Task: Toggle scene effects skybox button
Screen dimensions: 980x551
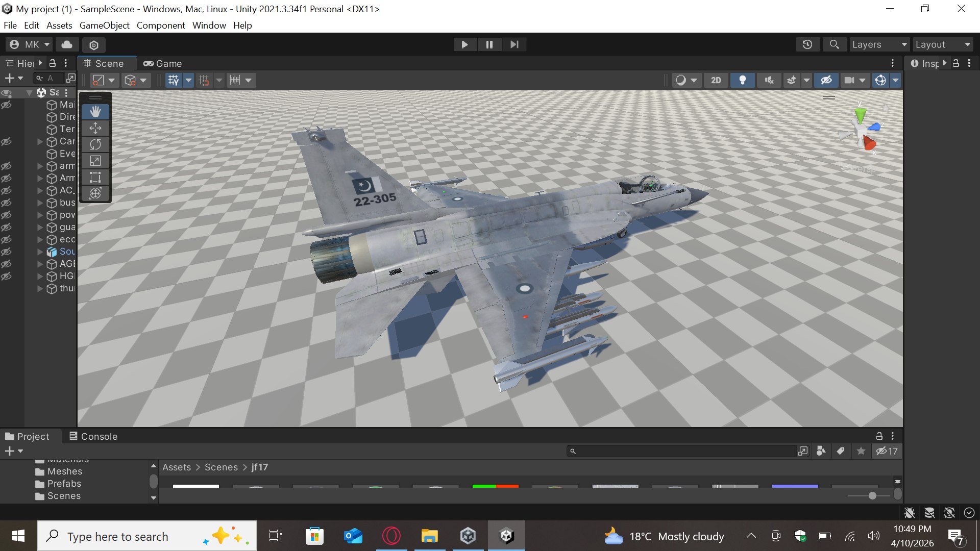Action: [792, 80]
